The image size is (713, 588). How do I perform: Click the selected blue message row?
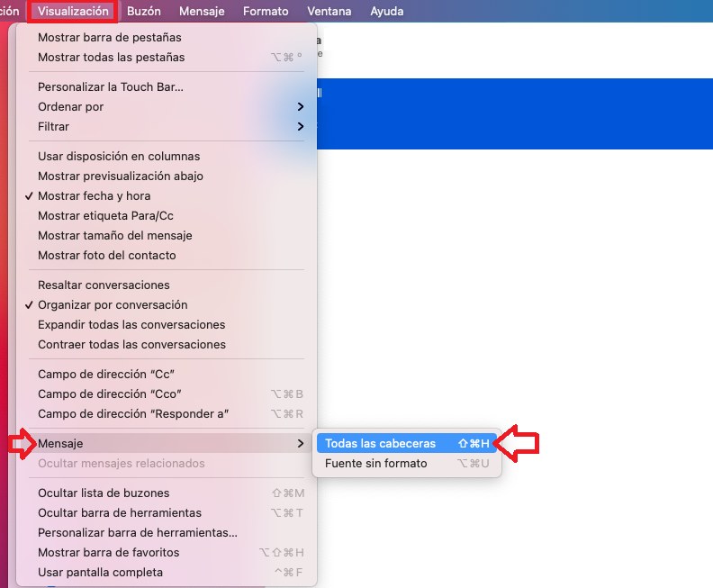515,113
